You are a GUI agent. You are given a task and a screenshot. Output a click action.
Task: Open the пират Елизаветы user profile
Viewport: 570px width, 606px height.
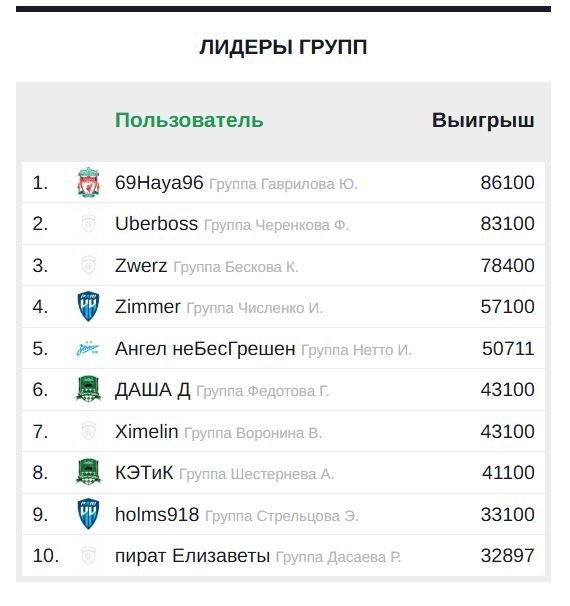[192, 556]
